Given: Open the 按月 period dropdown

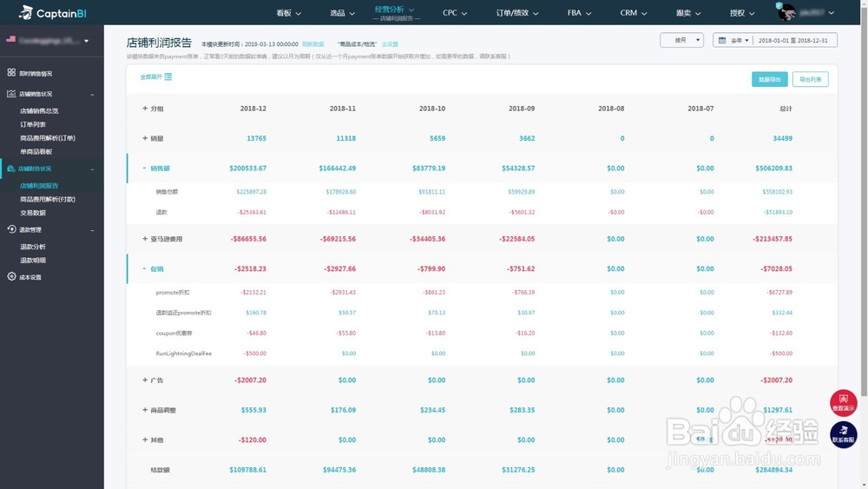Looking at the screenshot, I should tap(681, 40).
